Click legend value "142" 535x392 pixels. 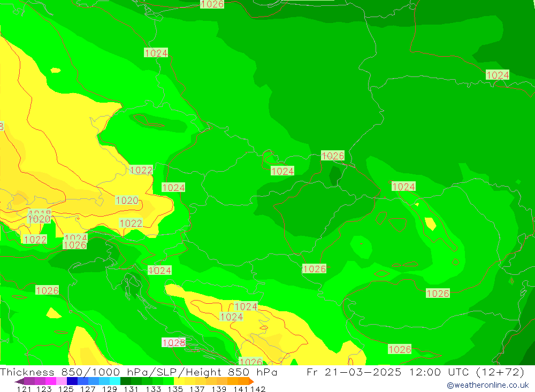258,389
